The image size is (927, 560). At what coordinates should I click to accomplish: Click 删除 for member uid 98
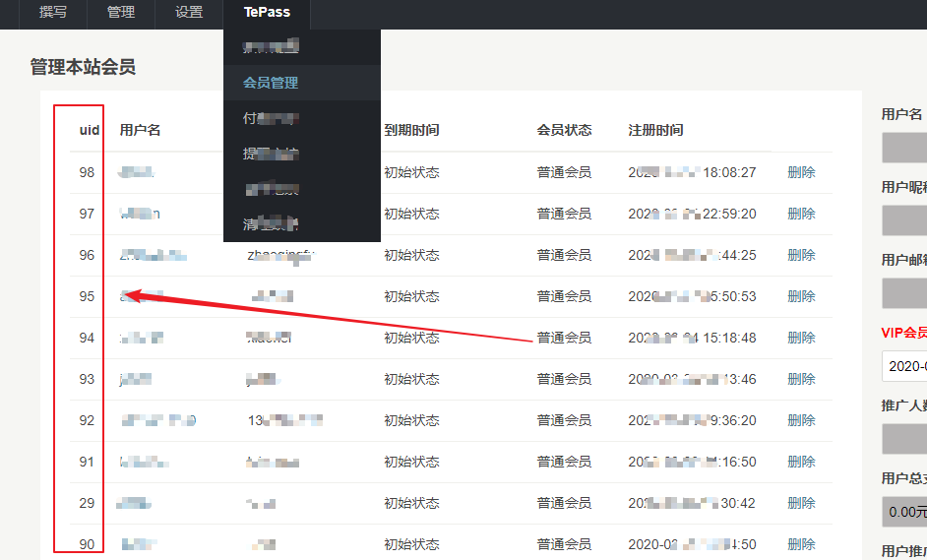point(801,172)
